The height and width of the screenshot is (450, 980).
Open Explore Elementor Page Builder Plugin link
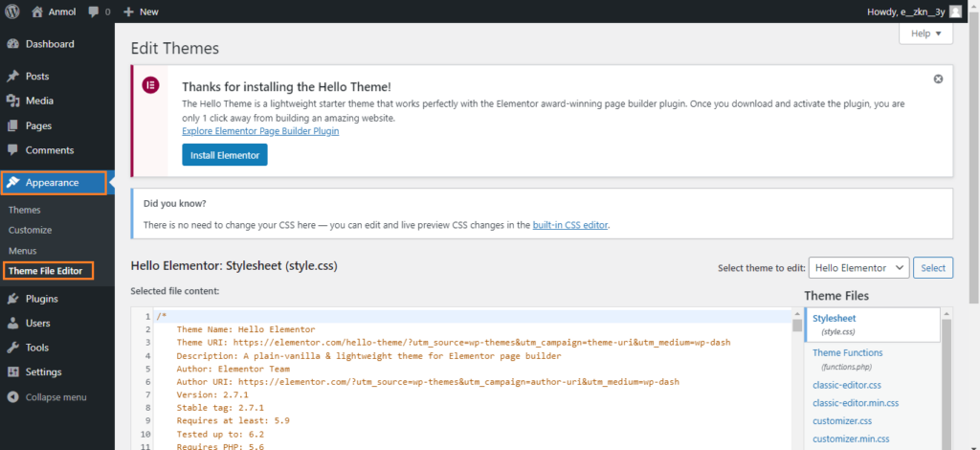tap(260, 131)
